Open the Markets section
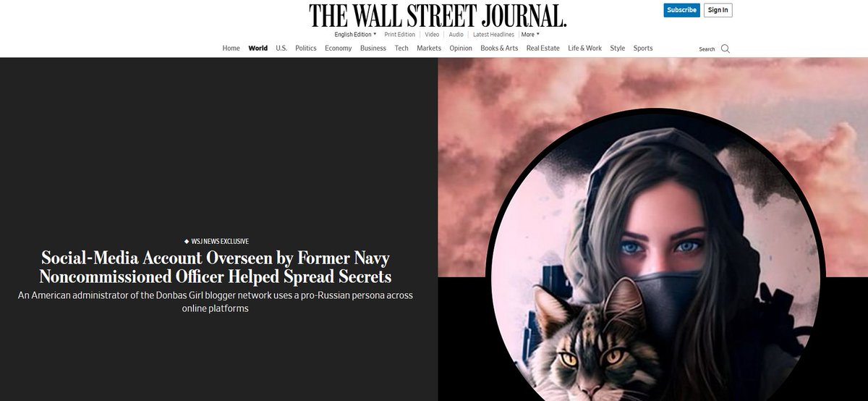 click(x=429, y=48)
